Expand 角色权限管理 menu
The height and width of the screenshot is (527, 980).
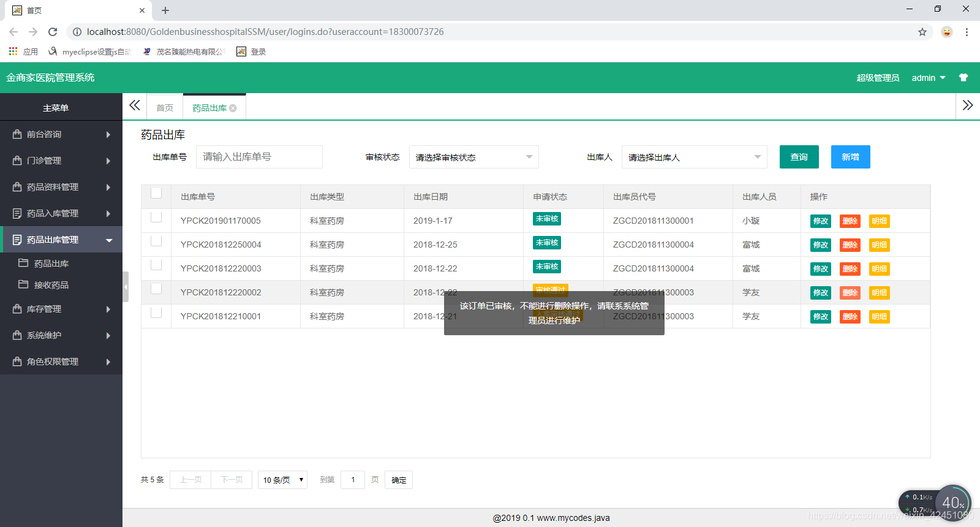click(61, 362)
